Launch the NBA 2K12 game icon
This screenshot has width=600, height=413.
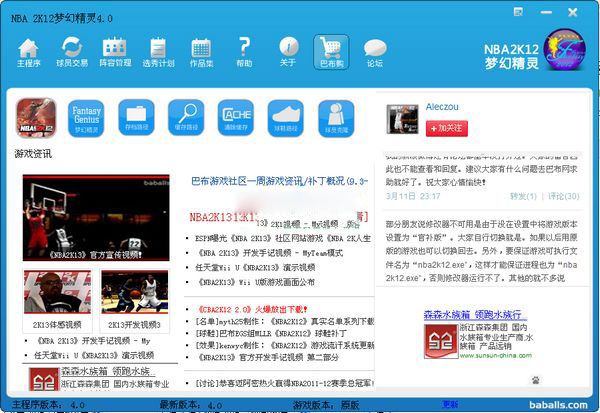click(x=36, y=118)
